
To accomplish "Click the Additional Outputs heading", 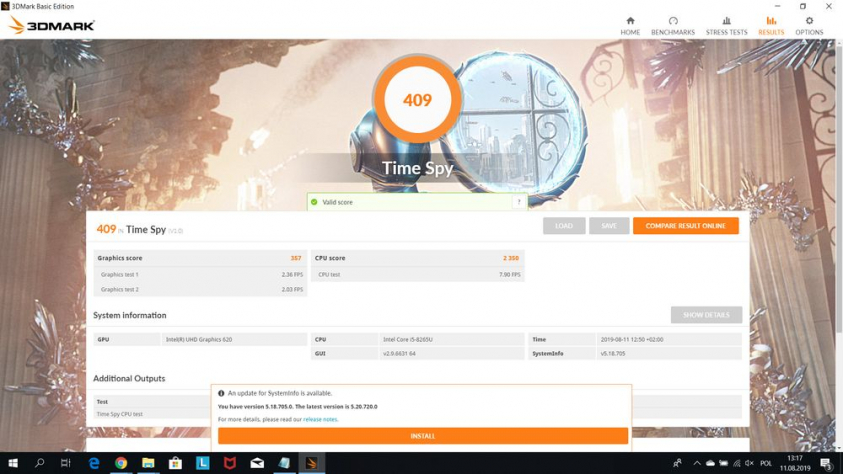I will (129, 378).
